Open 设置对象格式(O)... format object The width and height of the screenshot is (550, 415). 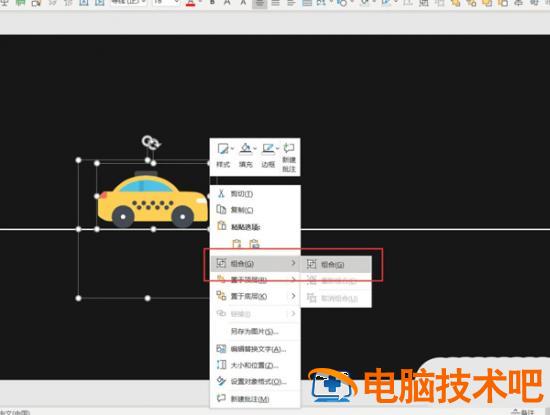255,381
